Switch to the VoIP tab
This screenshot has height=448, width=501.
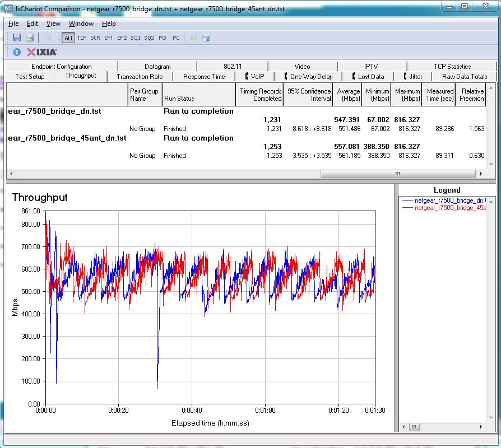click(254, 77)
